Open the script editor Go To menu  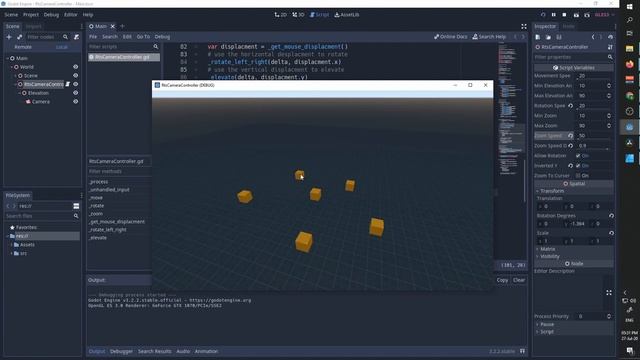(143, 37)
